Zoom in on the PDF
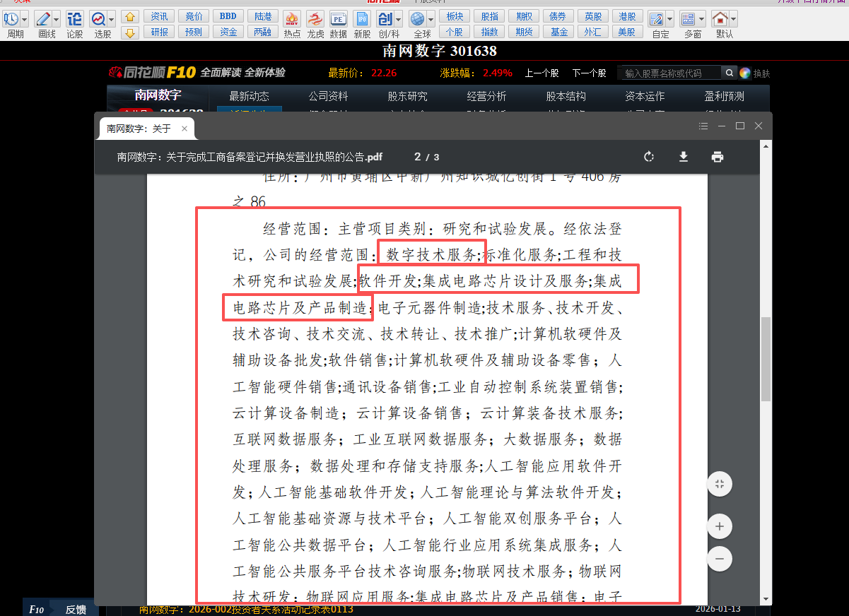849x616 pixels. (x=720, y=526)
